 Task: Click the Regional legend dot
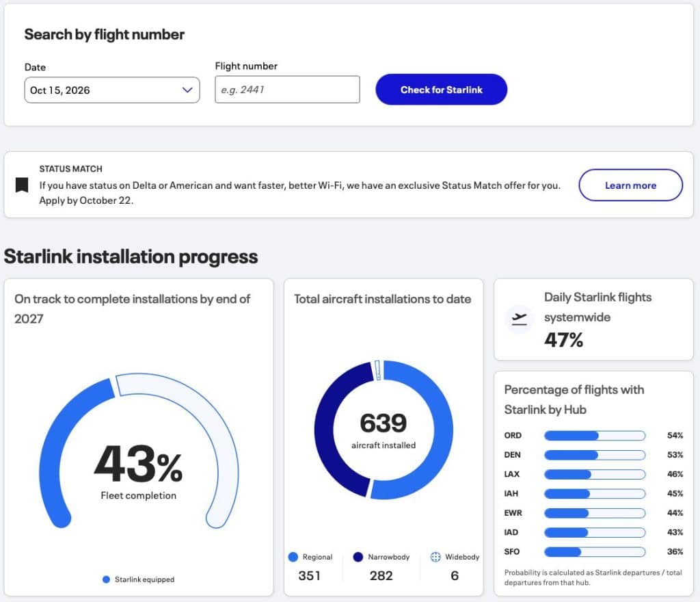pos(293,557)
